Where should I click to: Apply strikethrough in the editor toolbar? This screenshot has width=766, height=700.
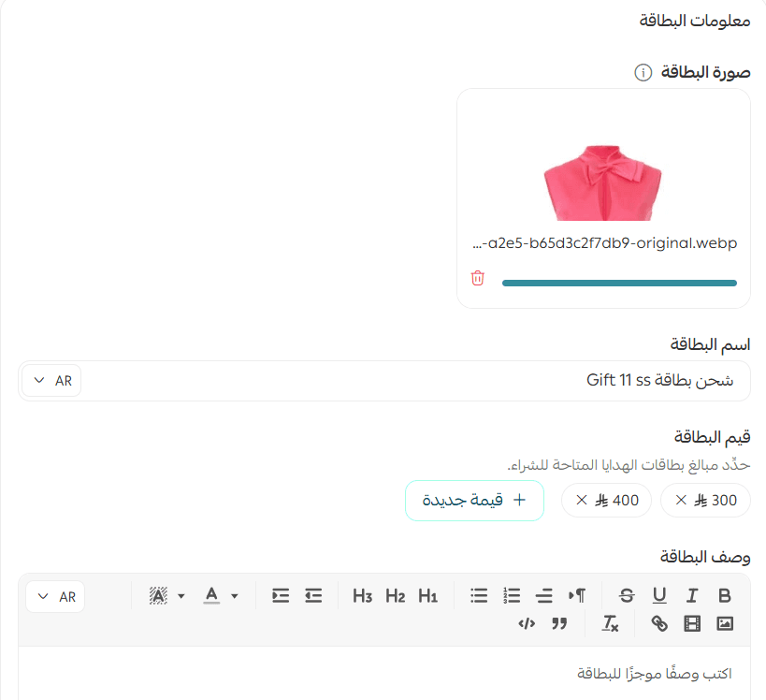(627, 595)
